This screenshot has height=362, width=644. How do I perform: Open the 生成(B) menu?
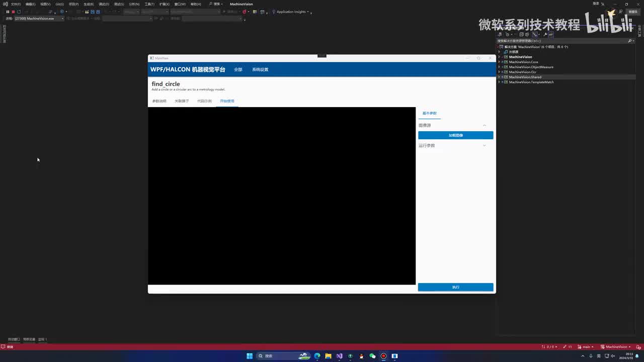pyautogui.click(x=89, y=4)
